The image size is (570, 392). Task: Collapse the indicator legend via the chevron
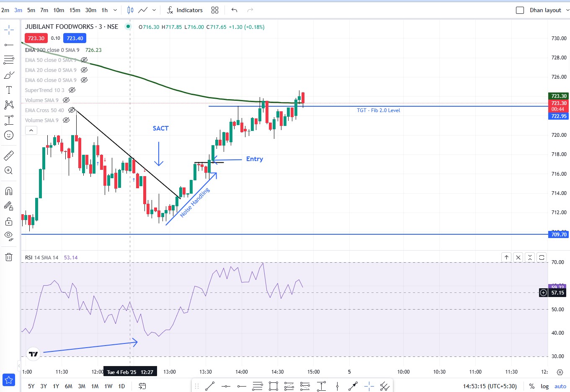[31, 130]
